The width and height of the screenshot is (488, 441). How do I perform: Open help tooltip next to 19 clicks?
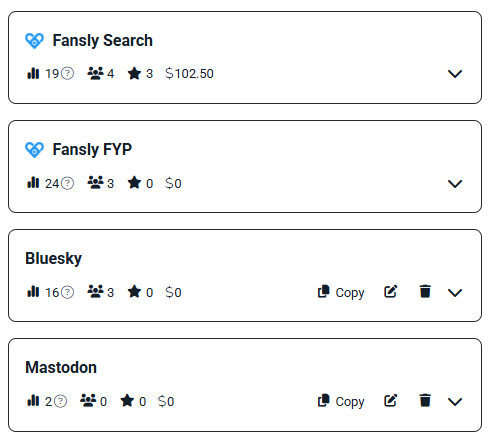[x=68, y=73]
